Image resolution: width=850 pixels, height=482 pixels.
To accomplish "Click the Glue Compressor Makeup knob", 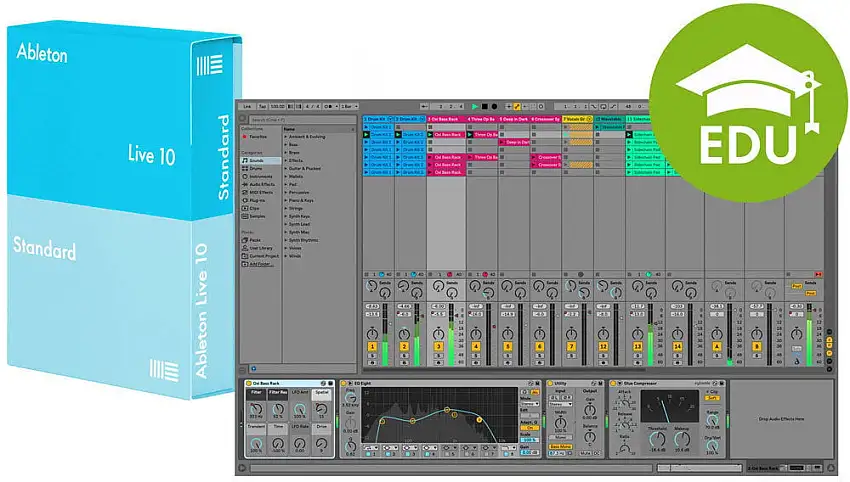I will (x=682, y=439).
